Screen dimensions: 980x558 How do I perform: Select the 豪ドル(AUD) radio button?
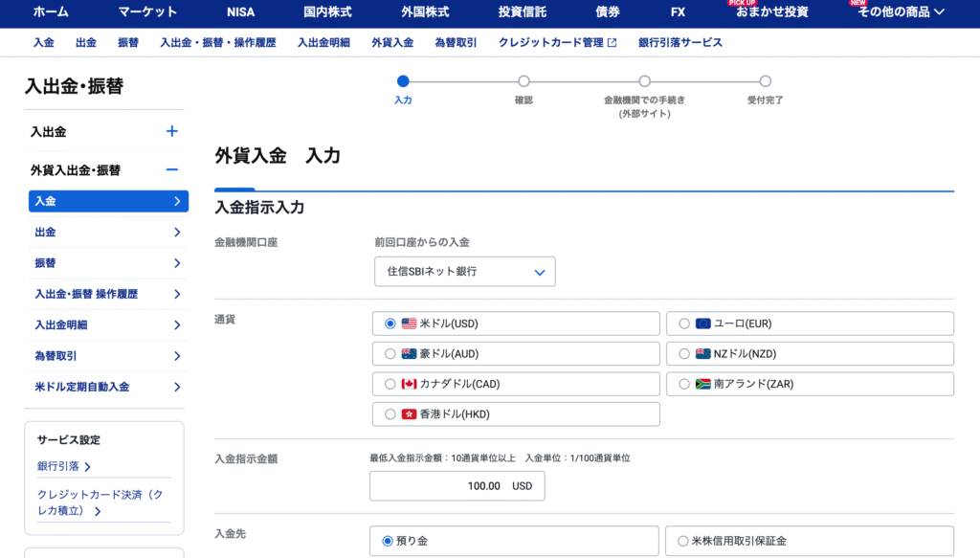(x=390, y=354)
